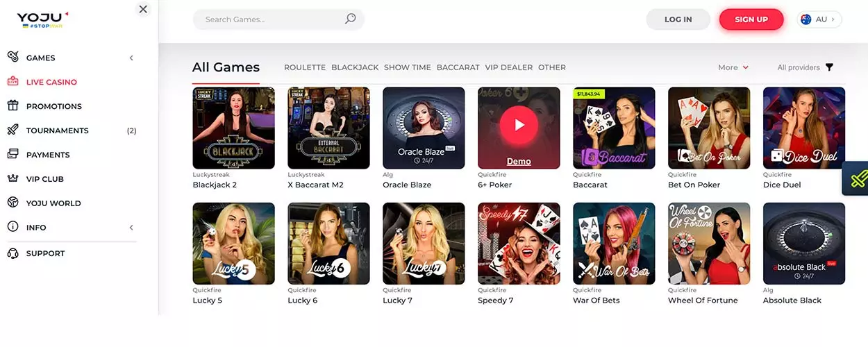Switch to the BACCARAT category tab
This screenshot has width=868, height=347.
(x=458, y=67)
